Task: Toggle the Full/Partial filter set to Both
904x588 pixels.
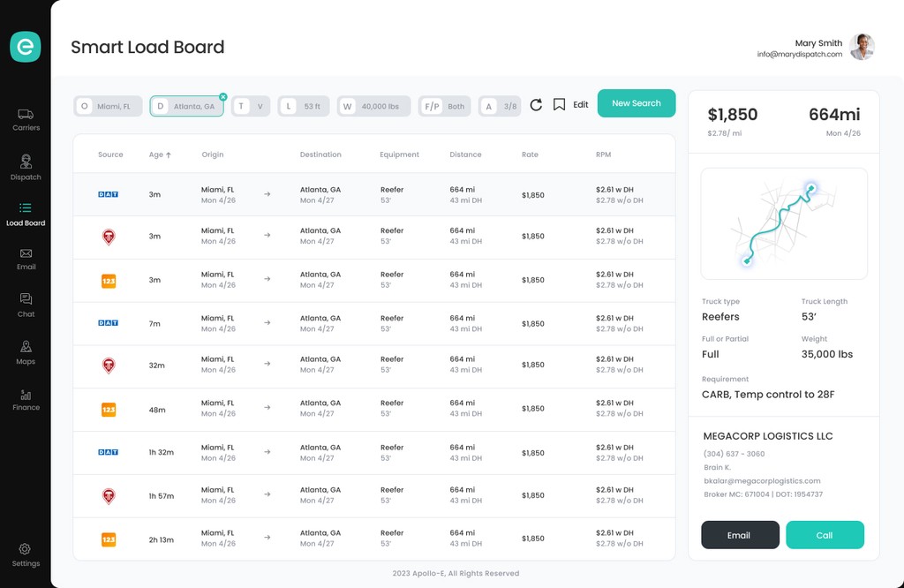Action: coord(444,106)
